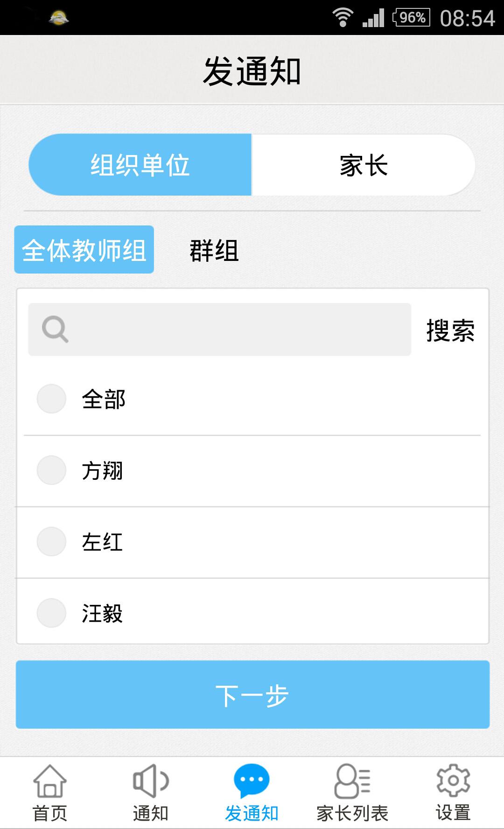Tap the battery 96% indicator
The image size is (504, 829).
(x=412, y=18)
